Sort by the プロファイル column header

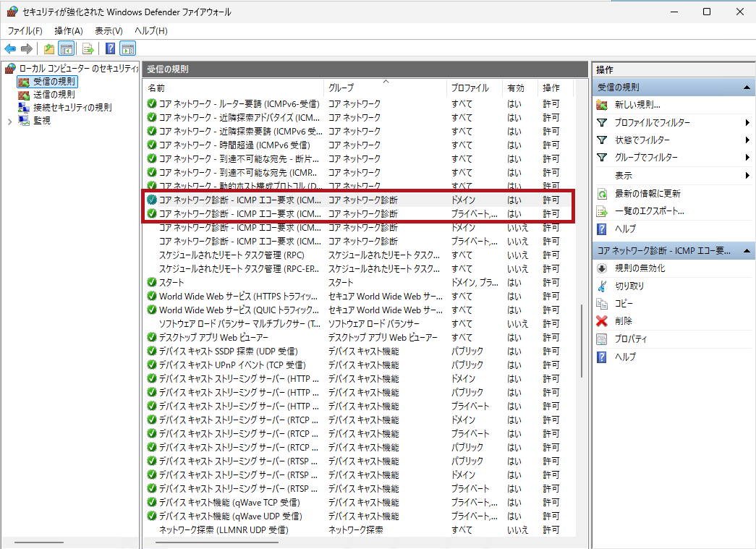[475, 88]
